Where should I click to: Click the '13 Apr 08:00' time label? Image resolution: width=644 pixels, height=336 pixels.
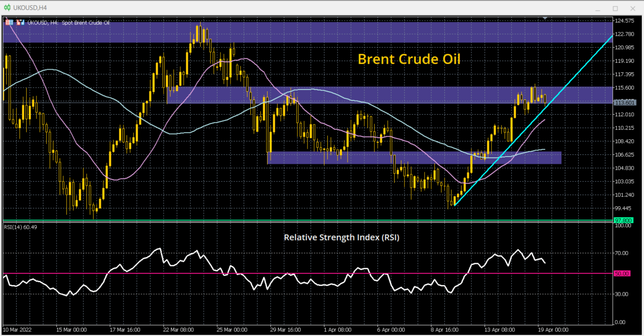coord(500,330)
